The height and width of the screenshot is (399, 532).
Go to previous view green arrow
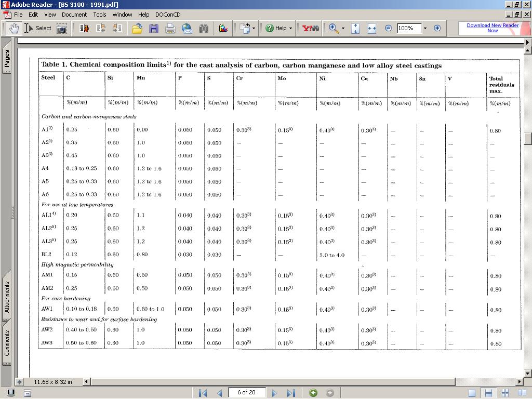[313, 393]
